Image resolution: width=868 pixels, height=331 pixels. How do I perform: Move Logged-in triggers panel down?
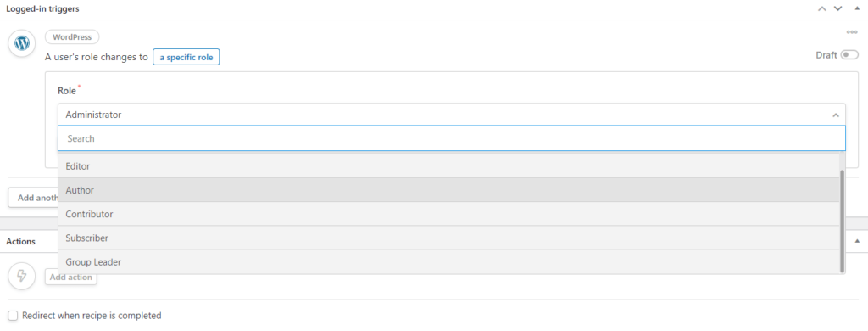pyautogui.click(x=837, y=8)
